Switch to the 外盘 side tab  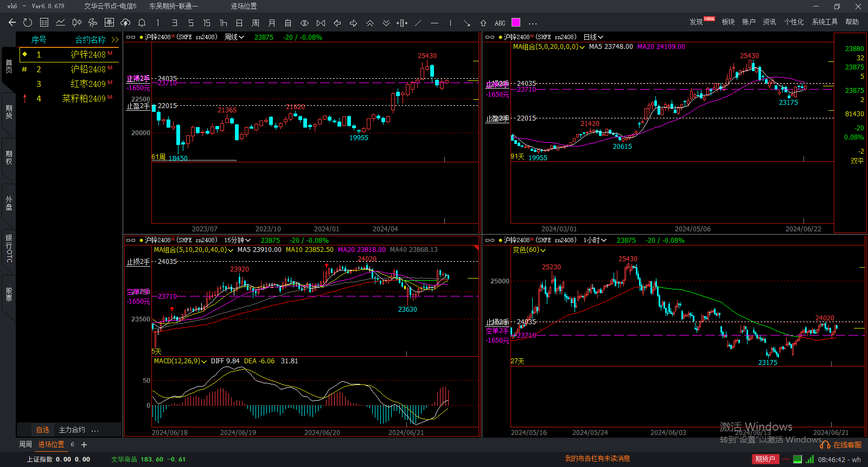point(9,204)
